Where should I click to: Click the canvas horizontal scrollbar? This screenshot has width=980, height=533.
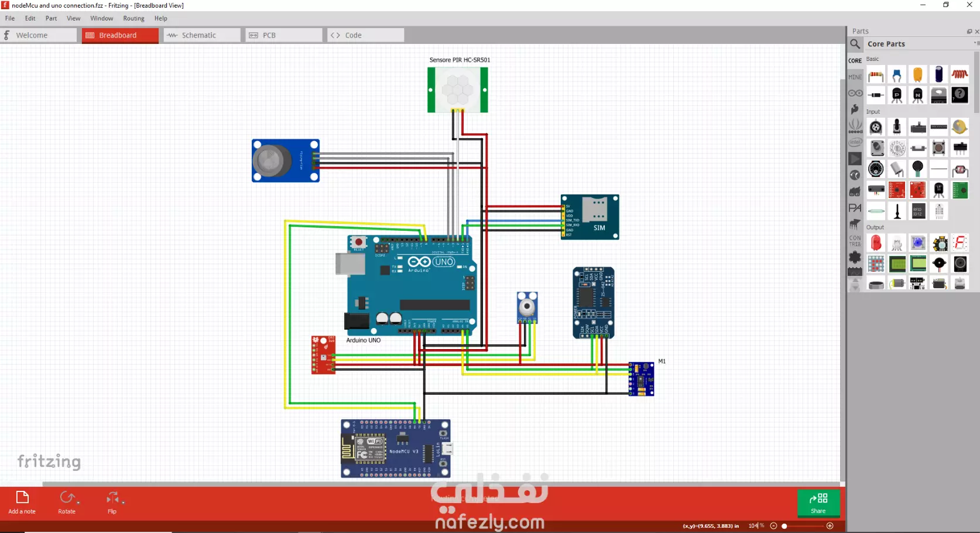(x=441, y=484)
